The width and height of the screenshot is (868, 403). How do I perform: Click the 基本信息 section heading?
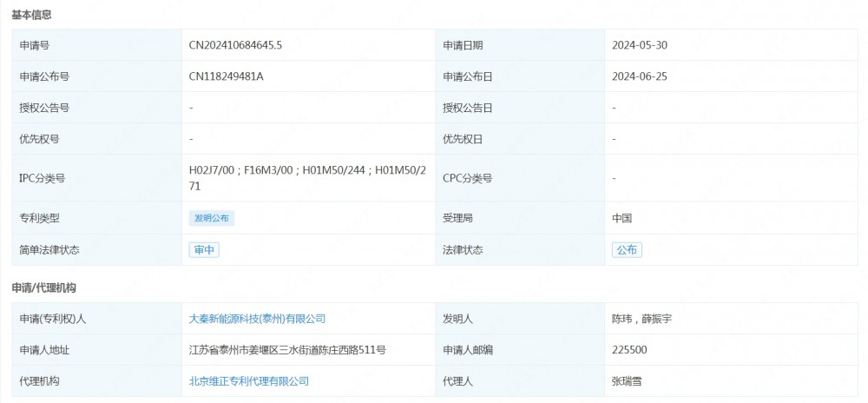click(x=31, y=14)
